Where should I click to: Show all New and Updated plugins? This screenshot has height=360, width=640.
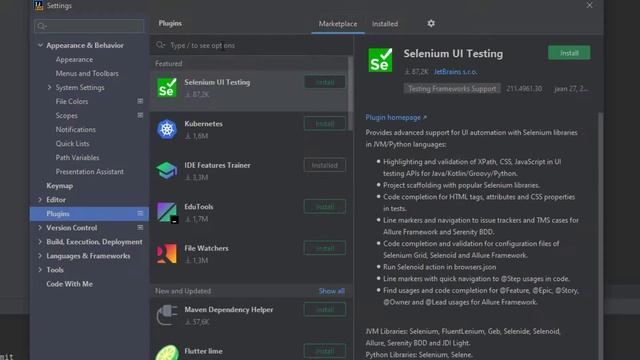[x=331, y=291]
